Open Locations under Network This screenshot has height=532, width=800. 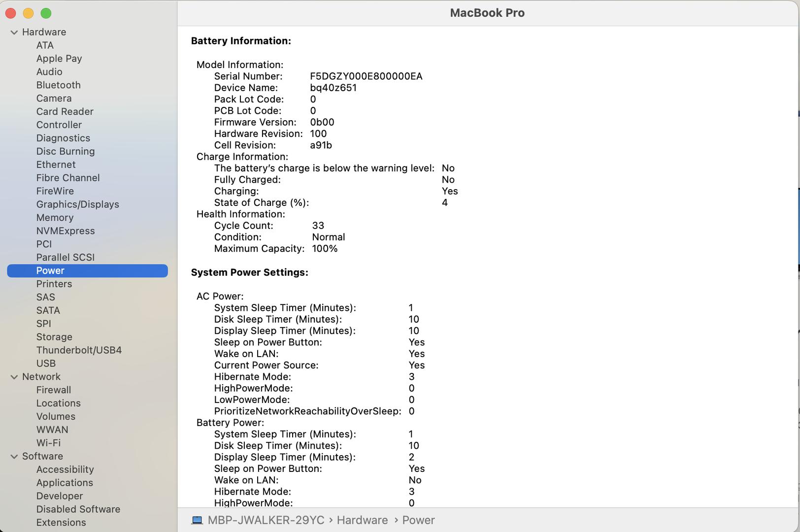58,404
